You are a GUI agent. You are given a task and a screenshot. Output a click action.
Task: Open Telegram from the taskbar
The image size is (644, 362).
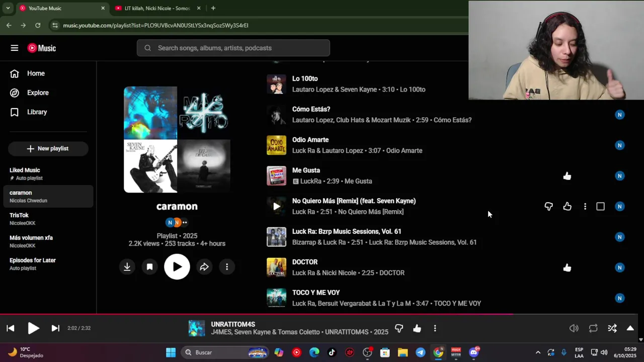point(420,352)
